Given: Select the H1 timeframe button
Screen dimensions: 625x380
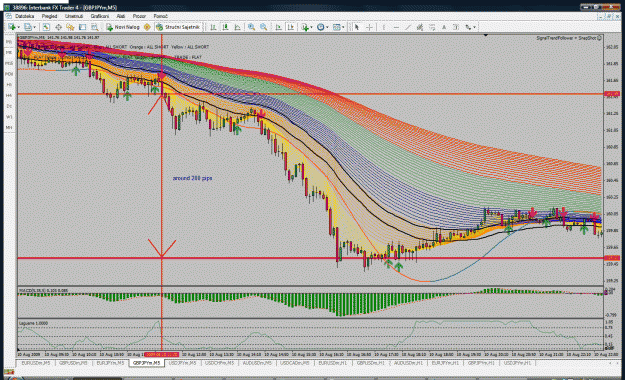Looking at the screenshot, I should (9, 85).
